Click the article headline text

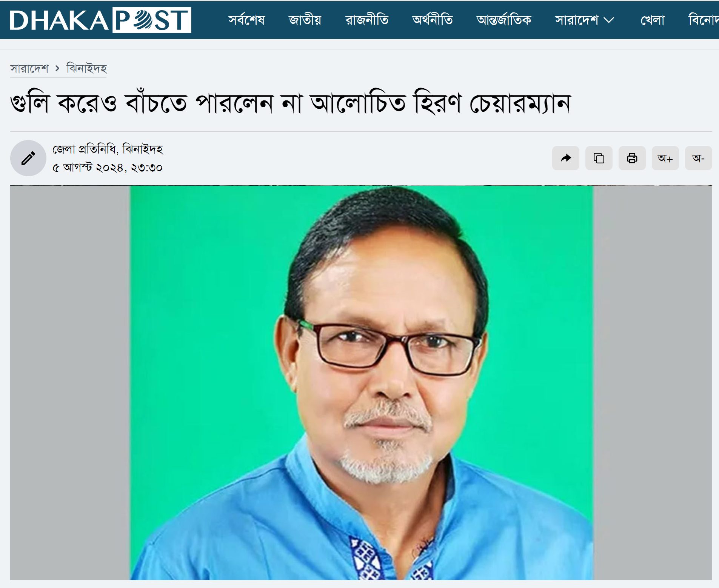[x=291, y=103]
